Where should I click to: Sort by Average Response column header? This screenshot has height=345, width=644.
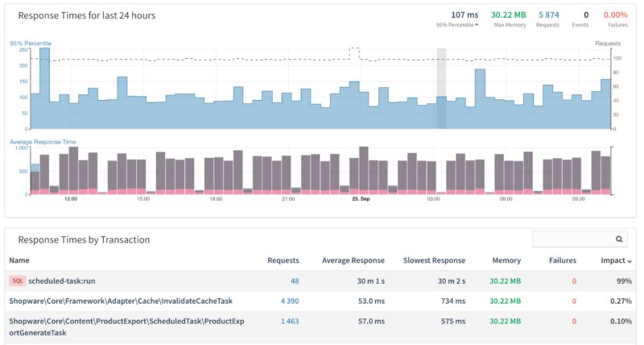[x=353, y=260]
